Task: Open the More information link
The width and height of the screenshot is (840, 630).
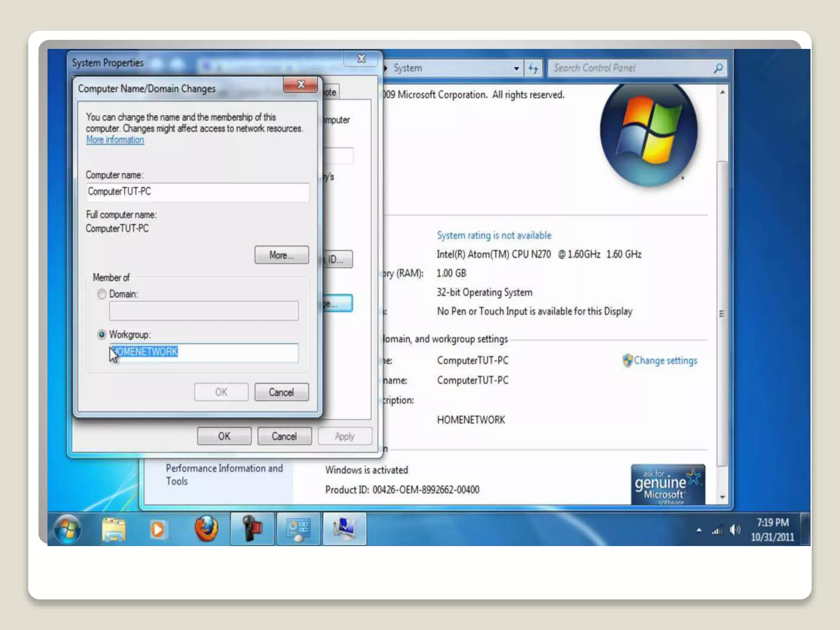Action: [x=115, y=140]
